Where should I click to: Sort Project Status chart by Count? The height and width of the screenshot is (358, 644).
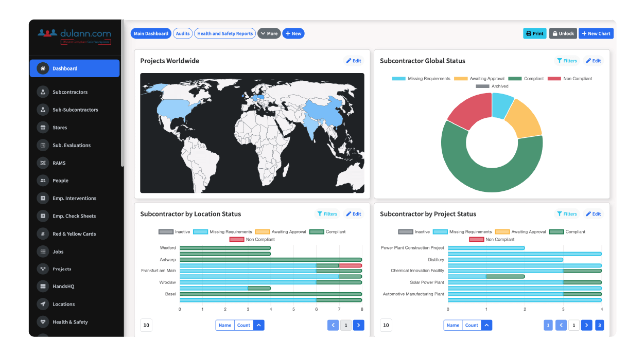[472, 325]
